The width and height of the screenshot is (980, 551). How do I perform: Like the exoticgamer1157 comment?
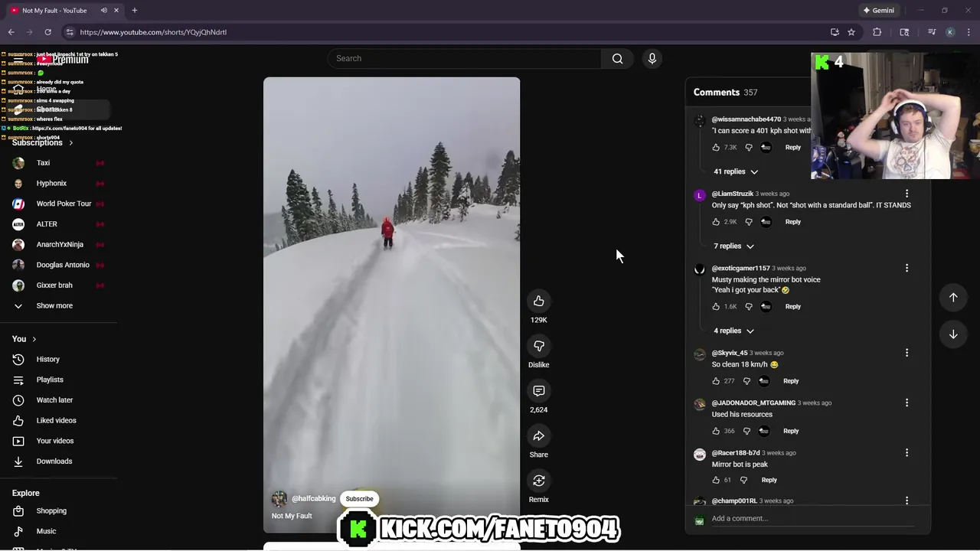tap(716, 307)
